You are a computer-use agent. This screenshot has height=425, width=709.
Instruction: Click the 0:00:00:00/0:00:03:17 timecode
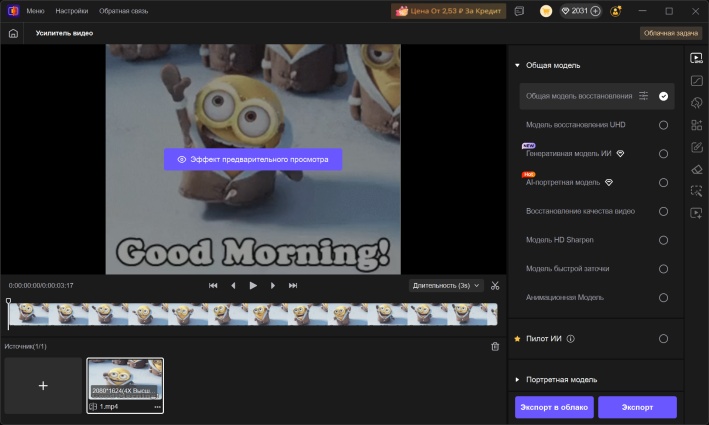point(41,286)
